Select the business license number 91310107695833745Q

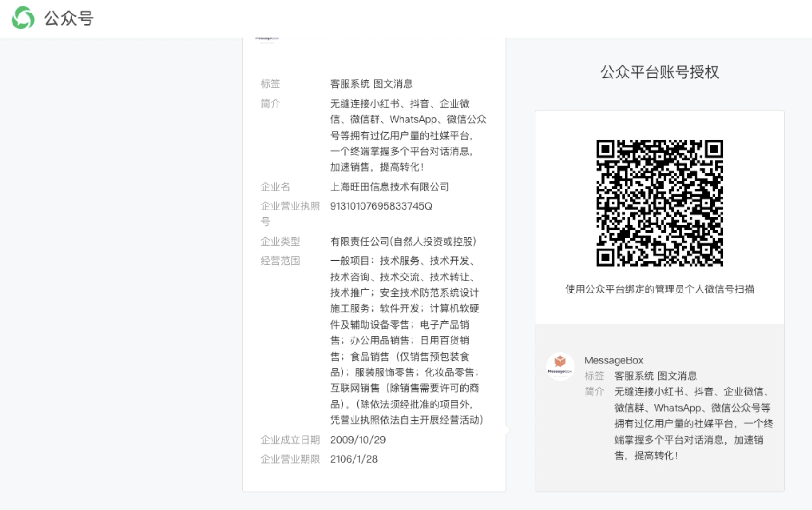pos(381,206)
